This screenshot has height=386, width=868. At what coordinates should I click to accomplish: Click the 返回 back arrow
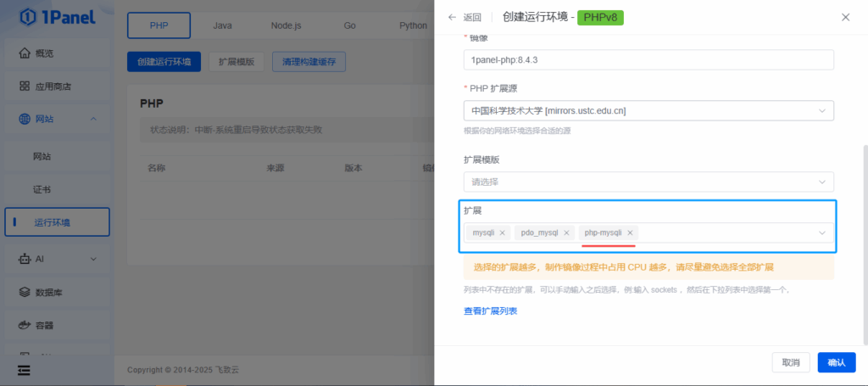[453, 17]
